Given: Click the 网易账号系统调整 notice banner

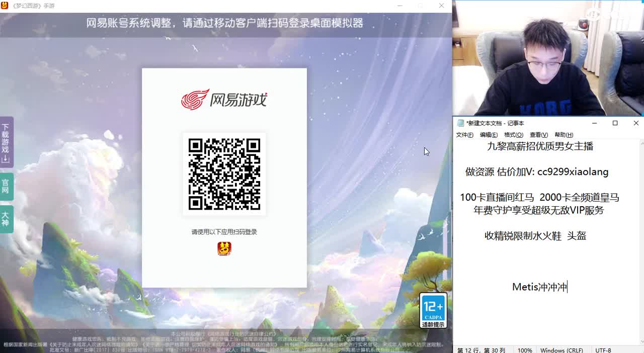Looking at the screenshot, I should tap(224, 23).
